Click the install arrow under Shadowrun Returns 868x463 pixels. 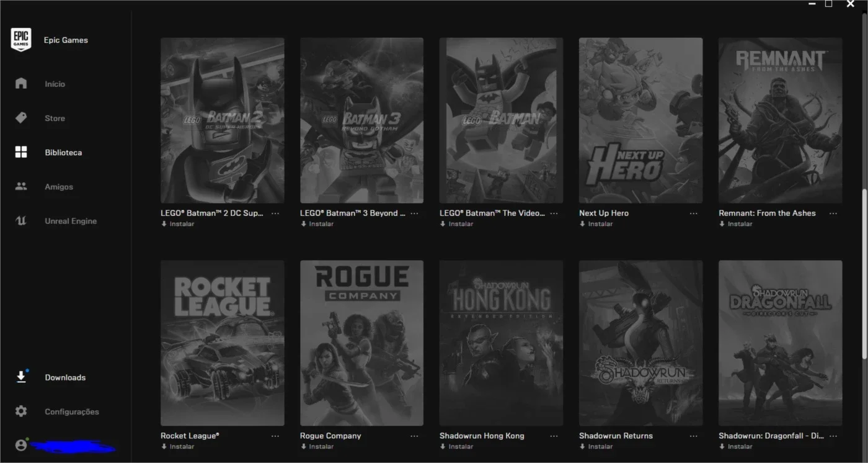point(582,446)
